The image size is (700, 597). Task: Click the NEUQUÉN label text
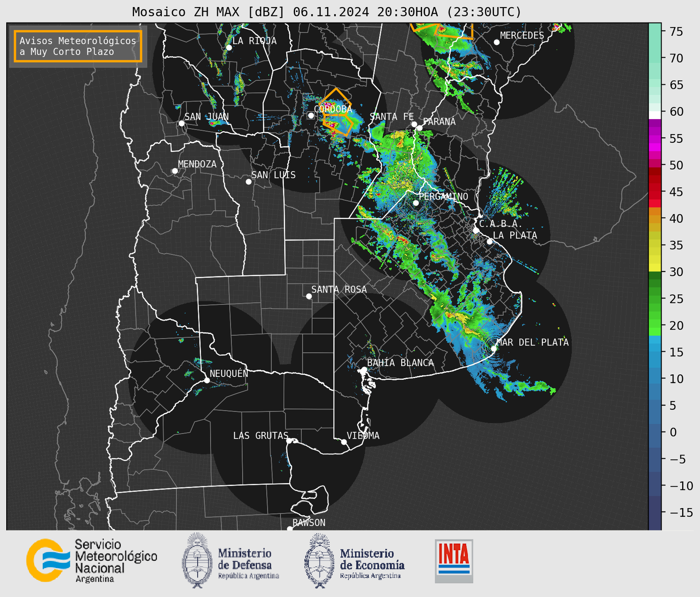click(229, 373)
